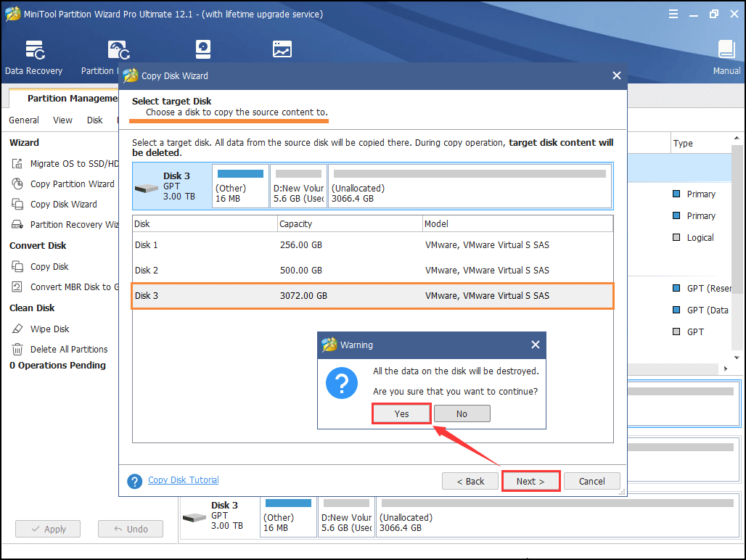Open the hamburger menu in title bar
This screenshot has height=560, width=746.
tap(673, 14)
